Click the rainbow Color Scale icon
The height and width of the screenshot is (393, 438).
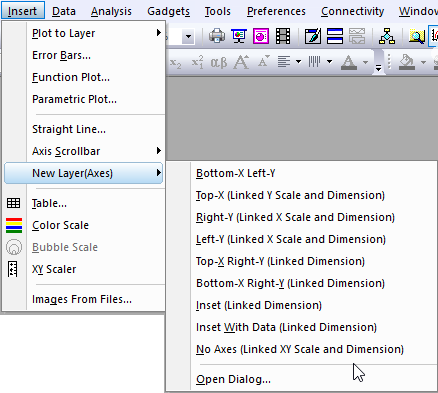click(14, 225)
